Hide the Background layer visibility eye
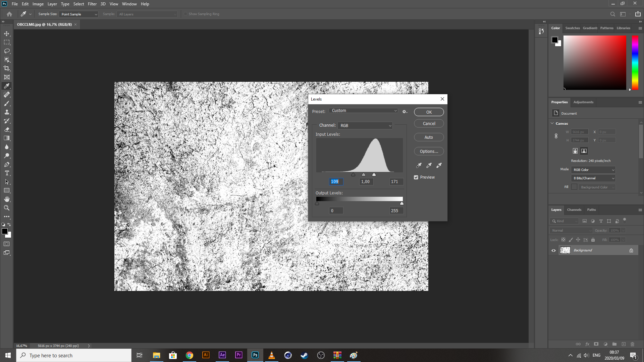 click(553, 250)
